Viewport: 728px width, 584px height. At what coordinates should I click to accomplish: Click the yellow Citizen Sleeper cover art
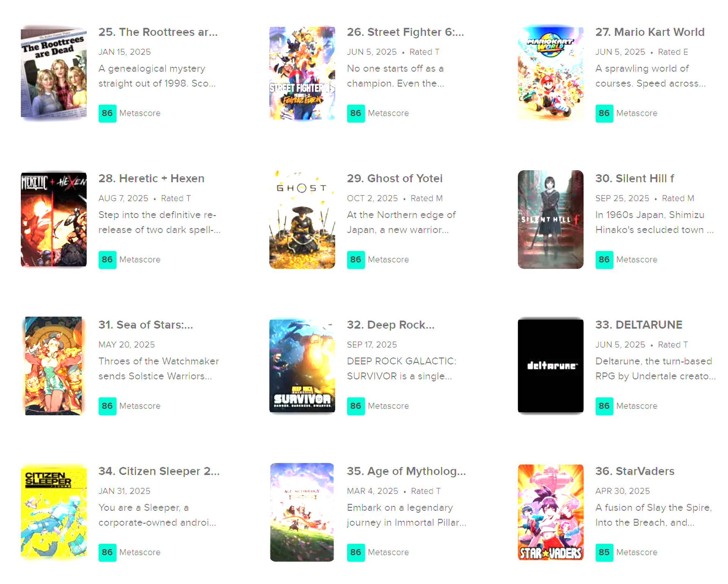pos(53,512)
